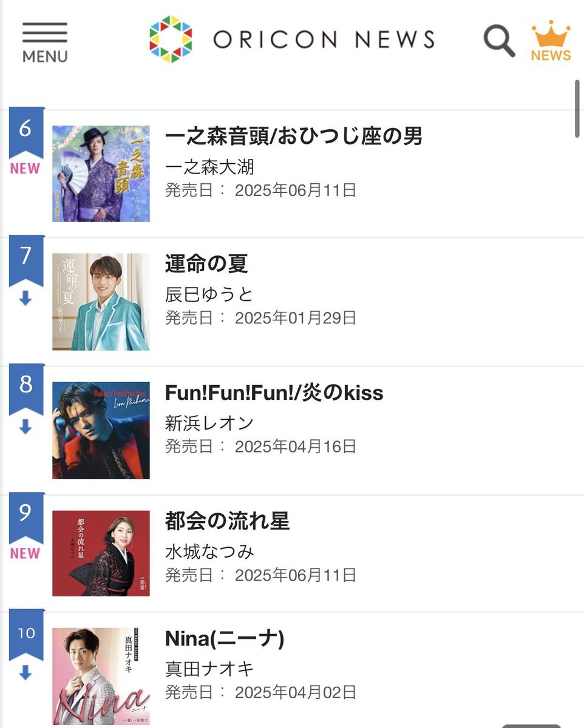This screenshot has width=584, height=728.
Task: Open the 運命の夏 cover thumbnail
Action: [101, 302]
